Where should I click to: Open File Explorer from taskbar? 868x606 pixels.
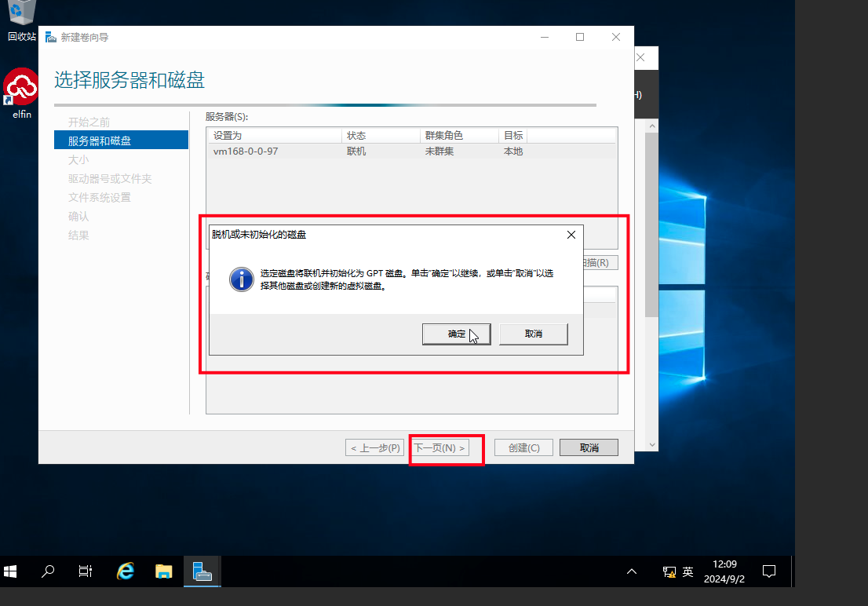coord(164,571)
